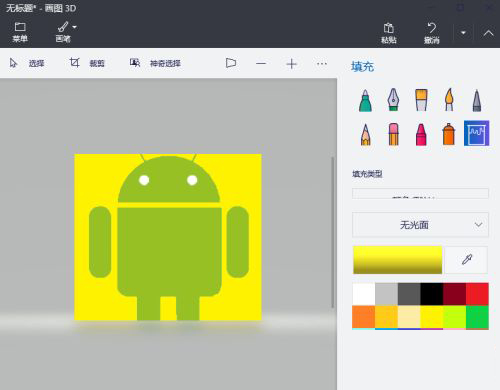Select the calligraphy pen brush

pyautogui.click(x=393, y=100)
